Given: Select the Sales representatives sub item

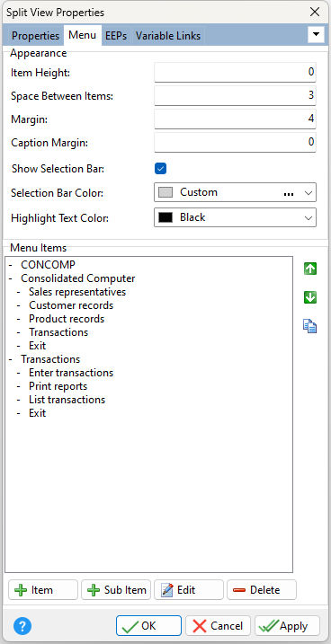Looking at the screenshot, I should [77, 292].
